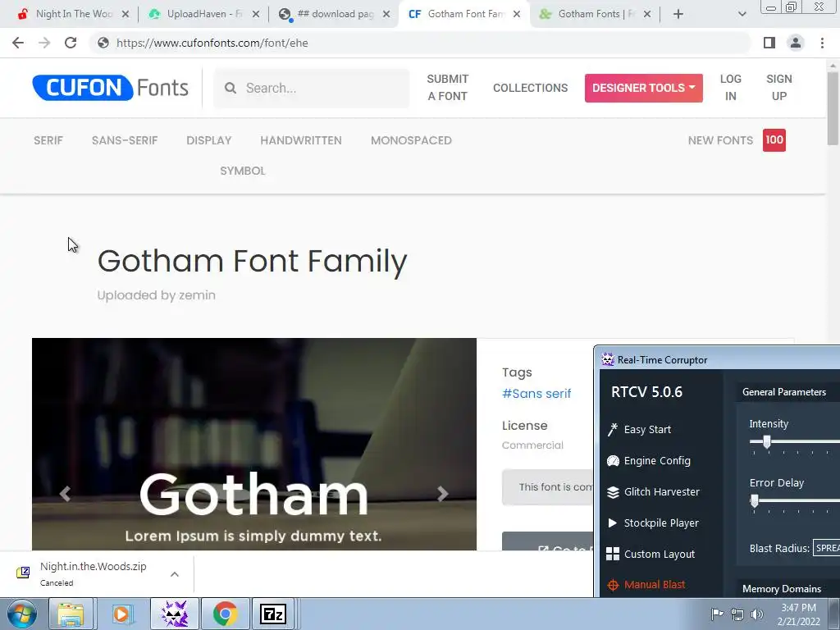
Task: Open MONOSPACED category
Action: pyautogui.click(x=412, y=140)
